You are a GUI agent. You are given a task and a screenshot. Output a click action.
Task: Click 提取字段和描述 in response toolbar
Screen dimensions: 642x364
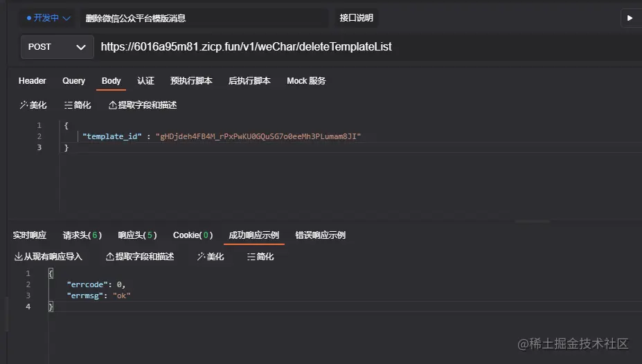(x=140, y=257)
